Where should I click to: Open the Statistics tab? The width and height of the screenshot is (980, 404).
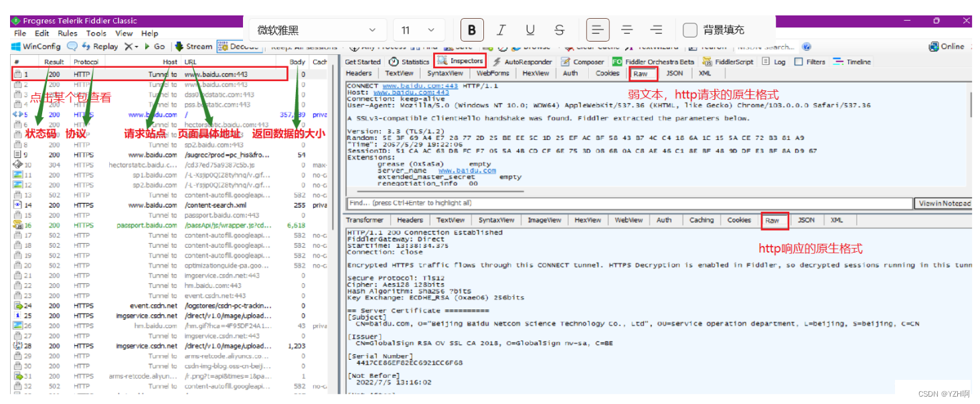[409, 62]
